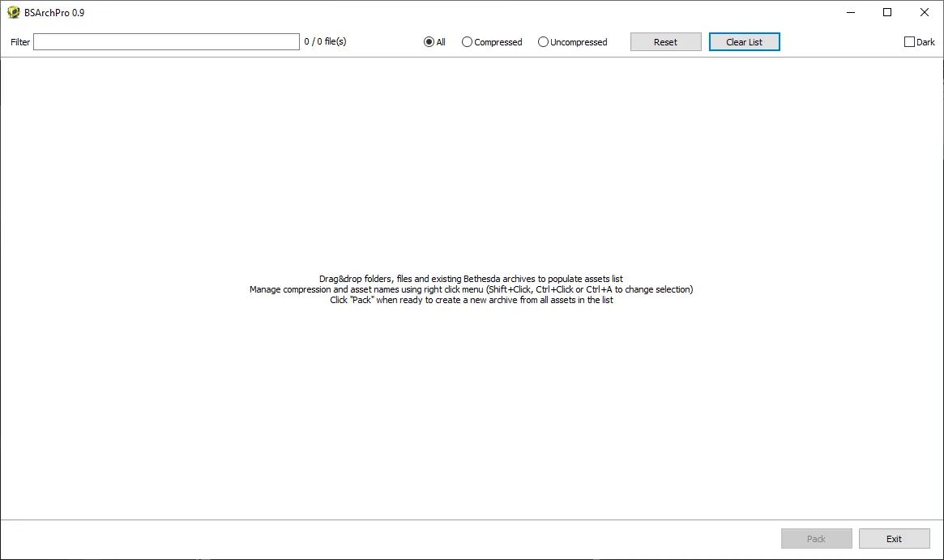Click the 'Click "Pack" when ready' hint text
The image size is (944, 560).
pos(471,300)
